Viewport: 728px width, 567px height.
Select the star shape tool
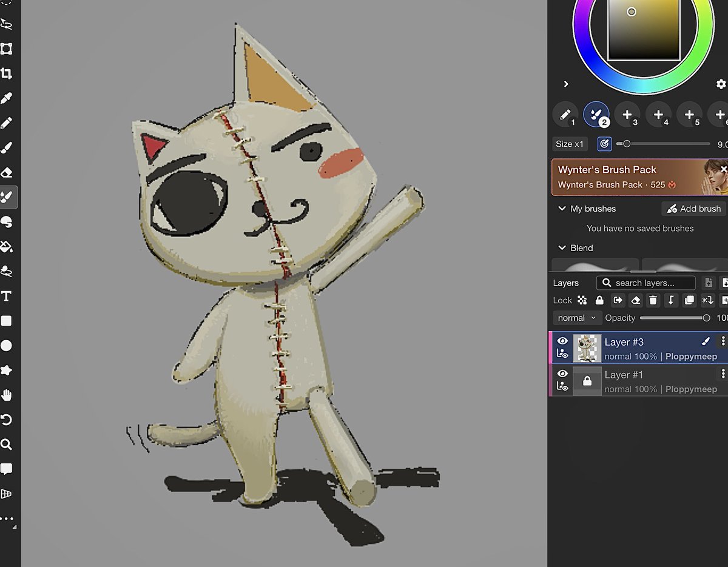[7, 370]
